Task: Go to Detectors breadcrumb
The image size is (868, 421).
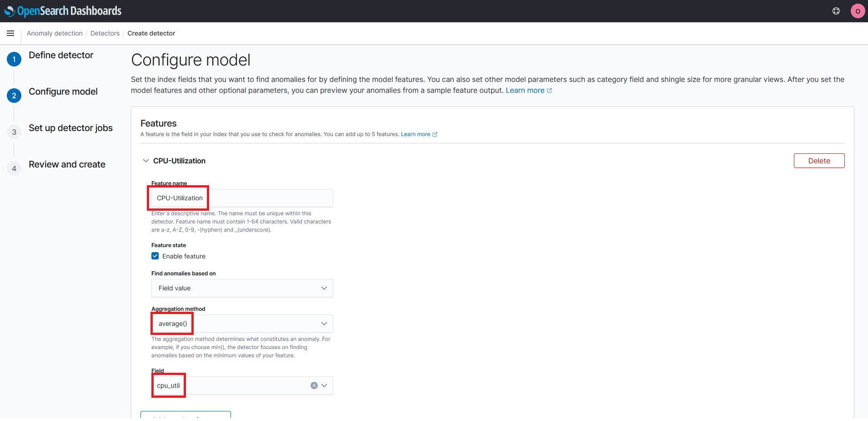Action: [x=105, y=33]
